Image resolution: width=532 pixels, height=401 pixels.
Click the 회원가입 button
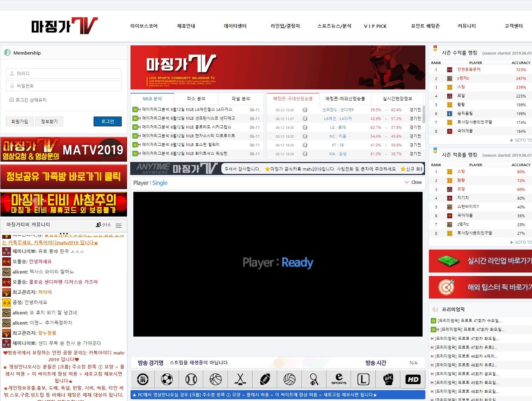point(20,121)
